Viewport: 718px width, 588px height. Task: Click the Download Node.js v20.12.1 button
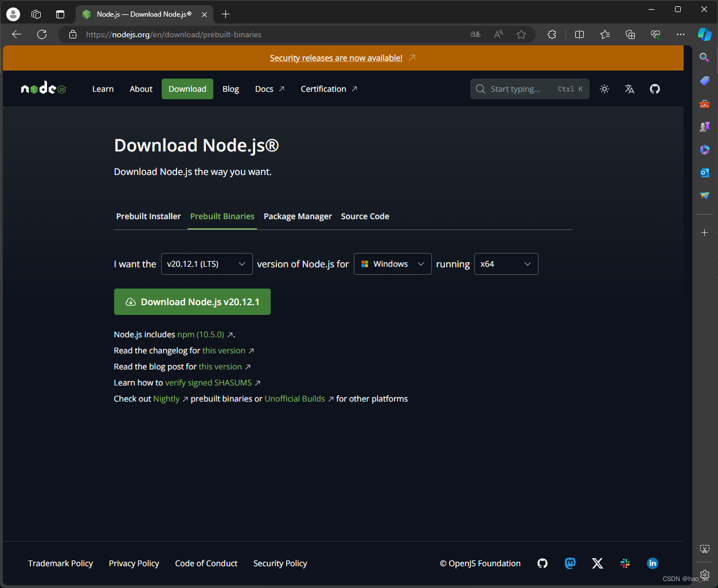pyautogui.click(x=192, y=301)
